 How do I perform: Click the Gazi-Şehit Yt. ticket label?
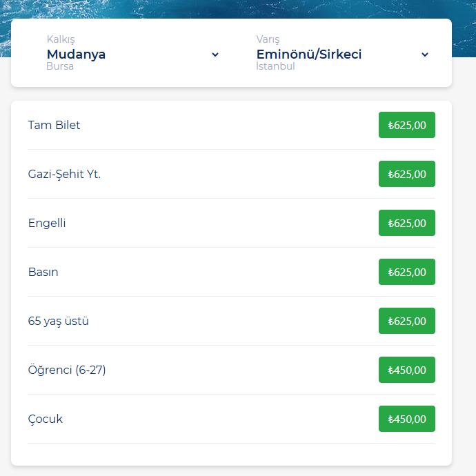[64, 174]
